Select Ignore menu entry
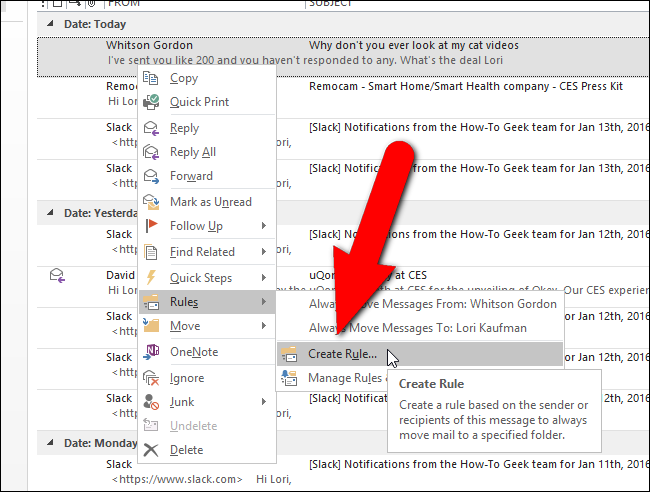 206,378
